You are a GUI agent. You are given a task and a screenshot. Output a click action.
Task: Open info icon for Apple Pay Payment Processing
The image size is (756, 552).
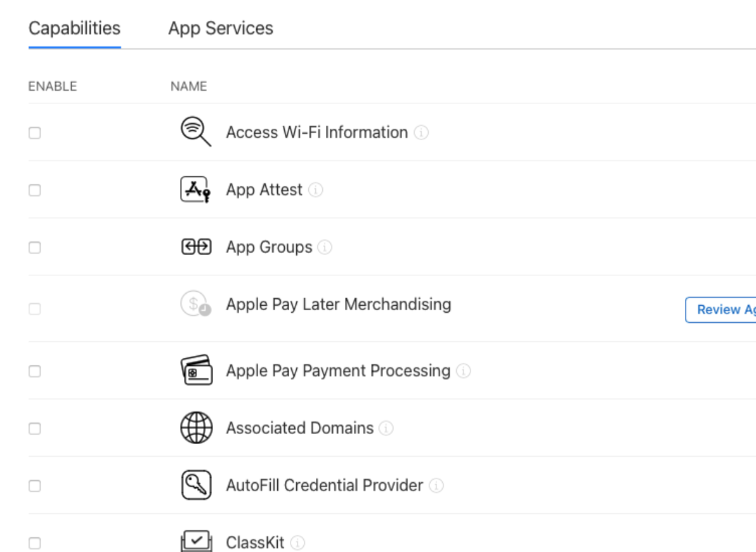464,371
